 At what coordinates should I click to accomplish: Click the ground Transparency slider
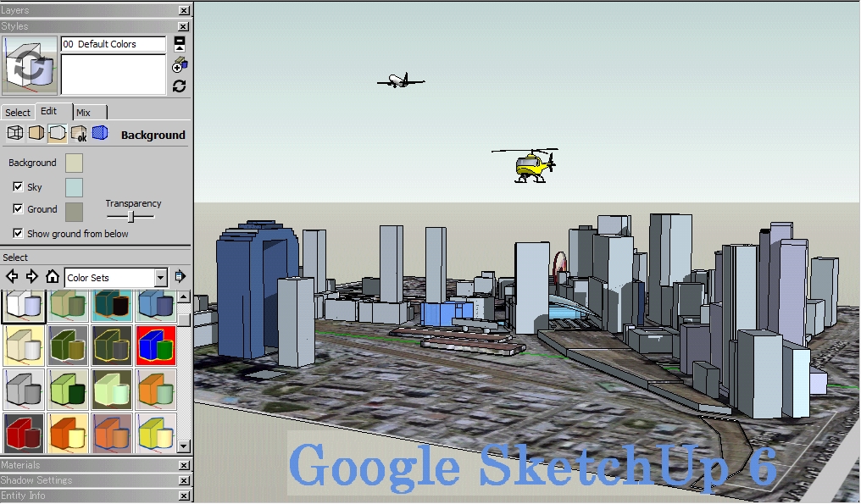(x=131, y=217)
